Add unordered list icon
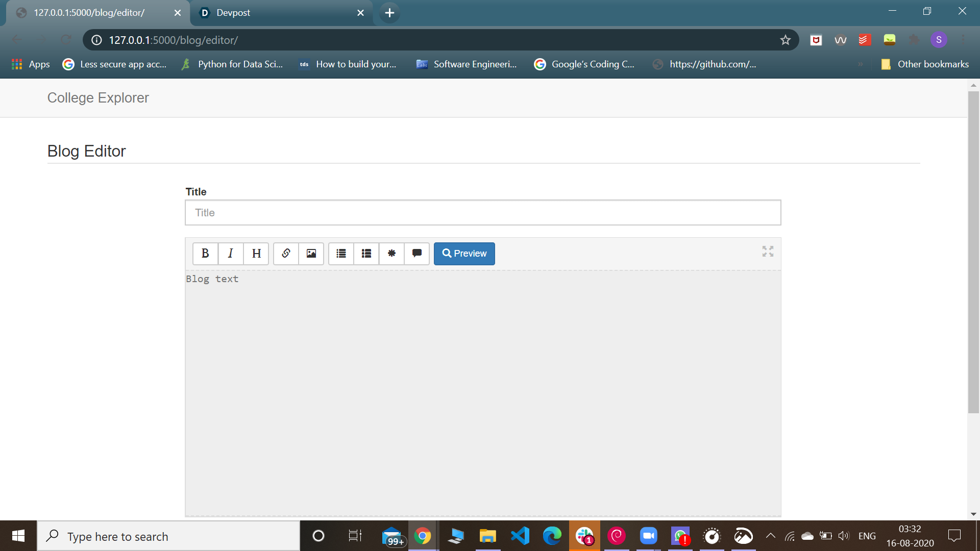This screenshot has height=551, width=980. tap(341, 254)
